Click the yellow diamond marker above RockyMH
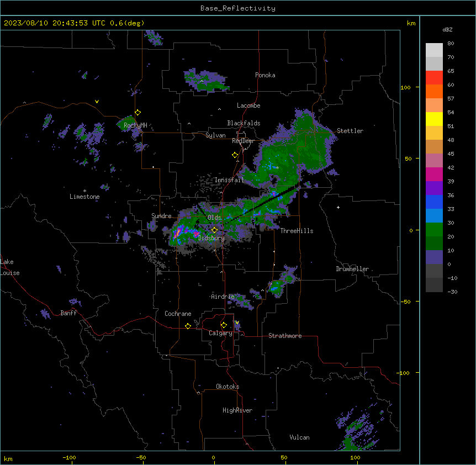 coord(138,112)
